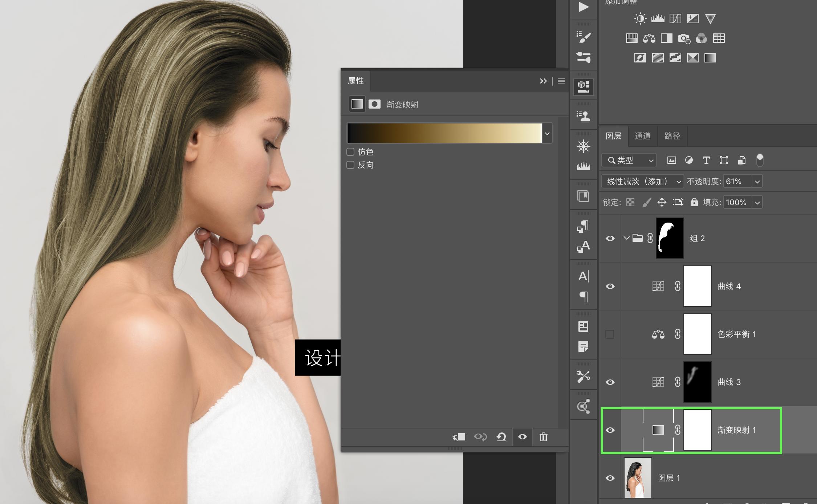Switch to the 路径 tab

tap(672, 136)
